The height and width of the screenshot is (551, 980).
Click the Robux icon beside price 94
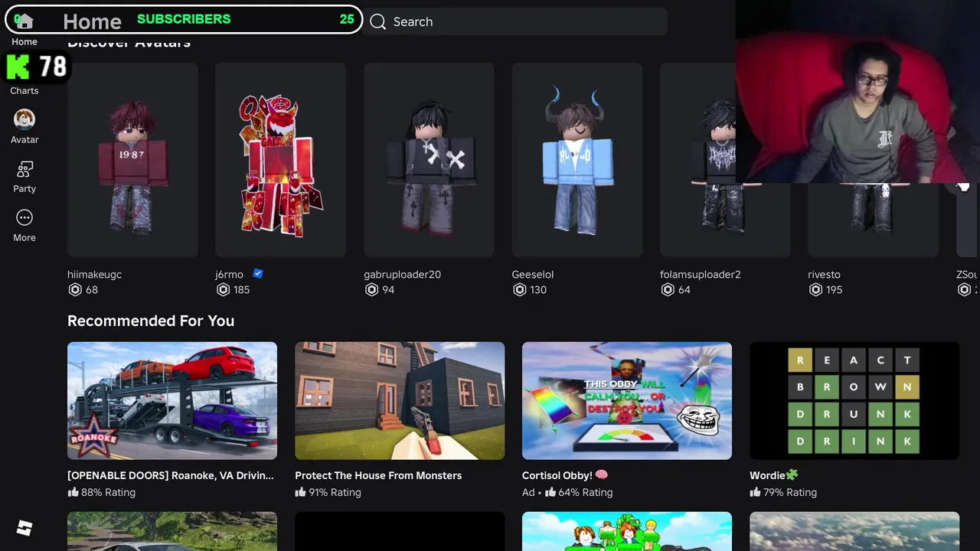(371, 289)
